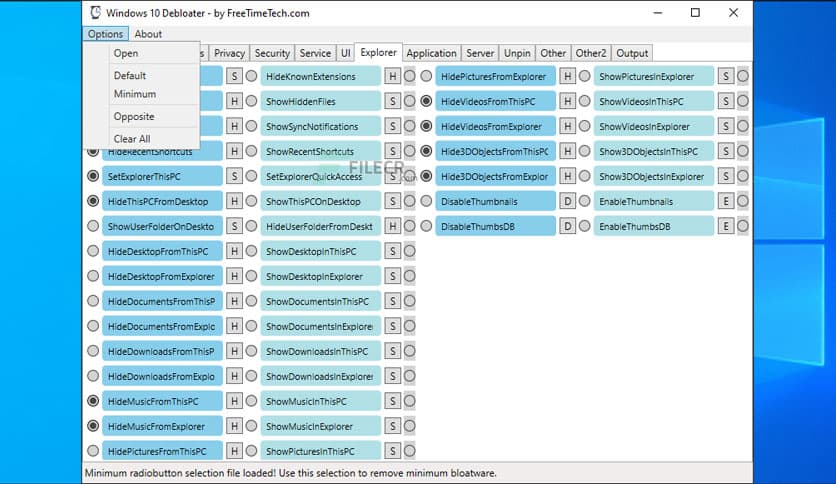Select the SetExplorerThisPC radio button
Screen dimensions: 836x484
click(x=93, y=176)
